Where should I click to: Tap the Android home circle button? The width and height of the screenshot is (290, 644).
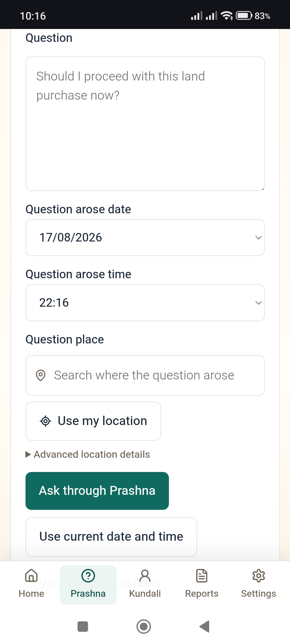click(x=144, y=627)
